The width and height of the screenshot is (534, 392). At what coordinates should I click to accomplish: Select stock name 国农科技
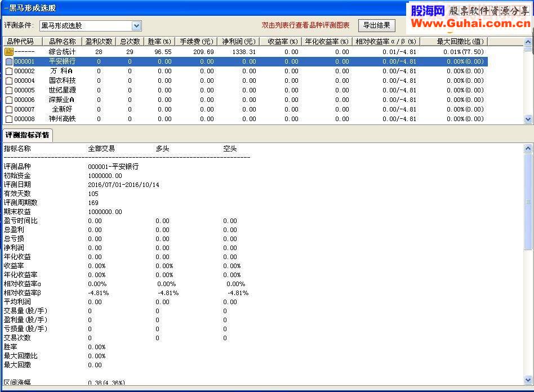point(62,81)
